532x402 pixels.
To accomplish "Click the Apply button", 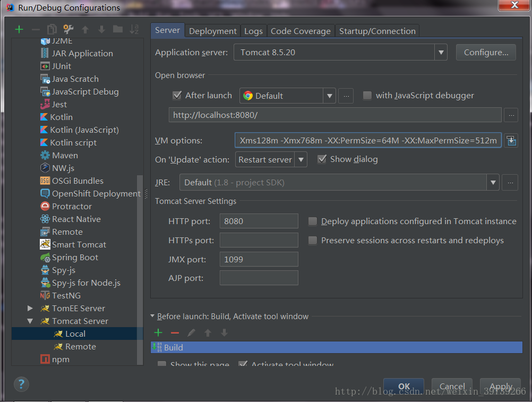I will pos(501,387).
